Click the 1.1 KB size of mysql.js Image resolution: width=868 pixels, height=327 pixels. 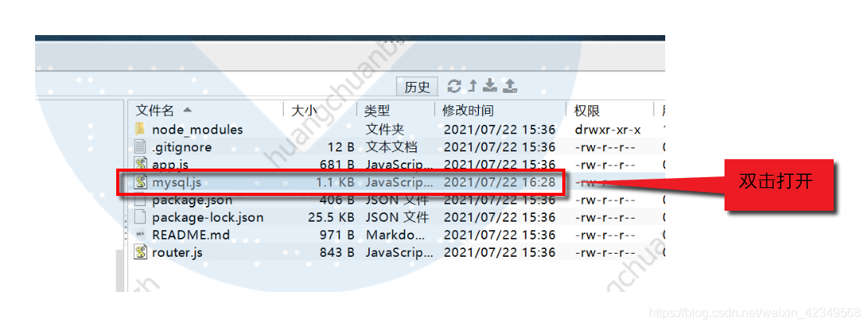[335, 183]
